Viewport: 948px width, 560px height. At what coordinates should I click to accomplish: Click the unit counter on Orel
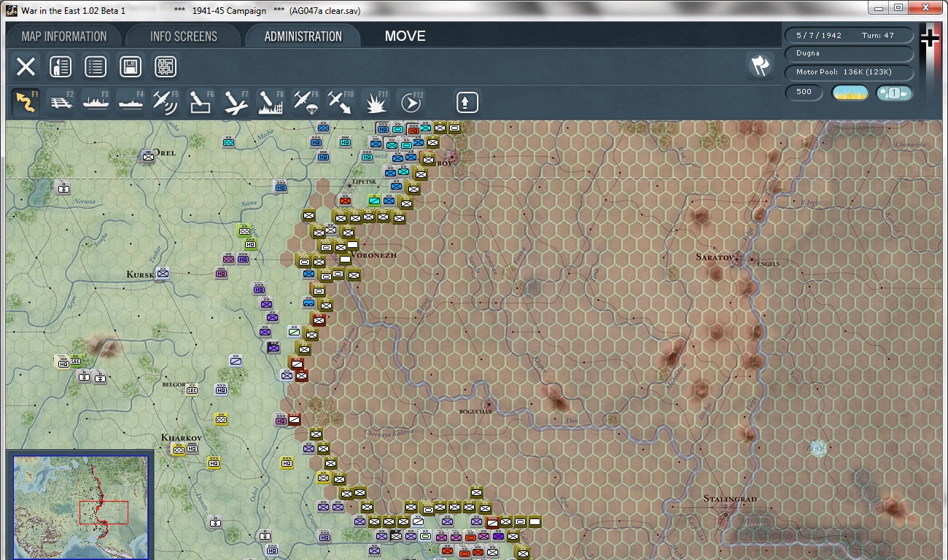click(149, 155)
